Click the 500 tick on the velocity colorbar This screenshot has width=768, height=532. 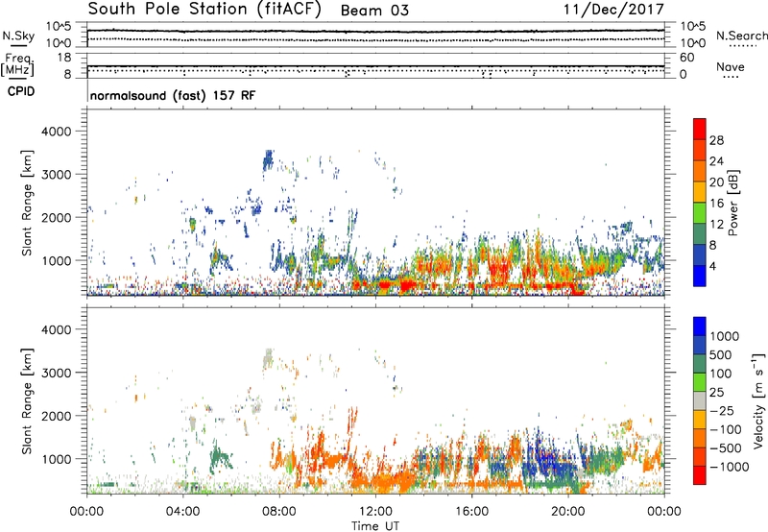pos(721,354)
